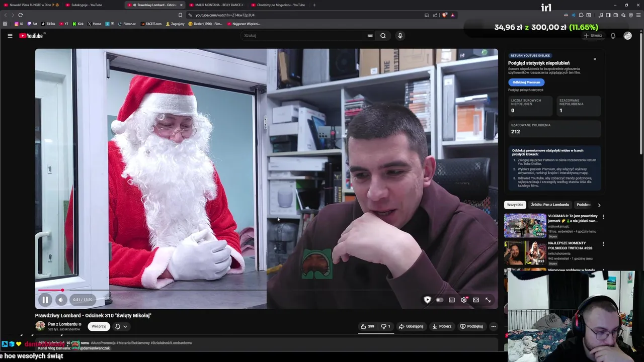Go to YouTube home via logo
Viewport: 644px width, 362px height.
pos(32,36)
